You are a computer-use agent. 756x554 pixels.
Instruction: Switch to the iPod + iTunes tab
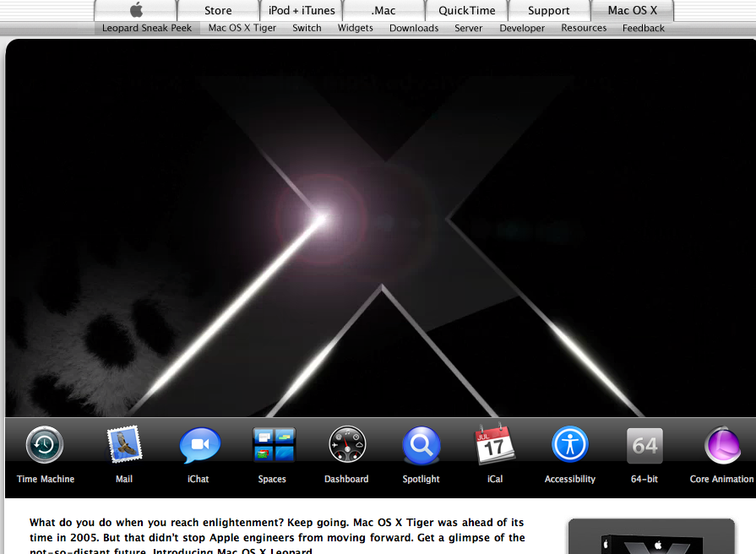pos(302,10)
